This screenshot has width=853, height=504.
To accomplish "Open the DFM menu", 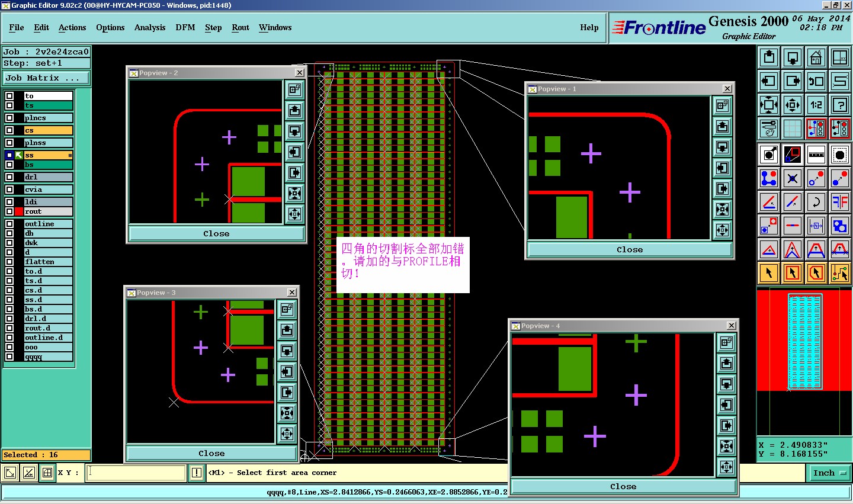I will [185, 27].
